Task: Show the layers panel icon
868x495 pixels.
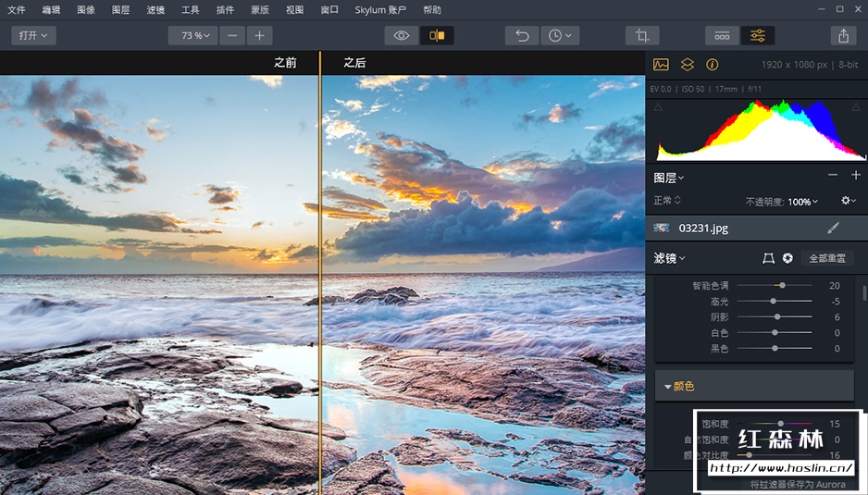Action: (687, 64)
